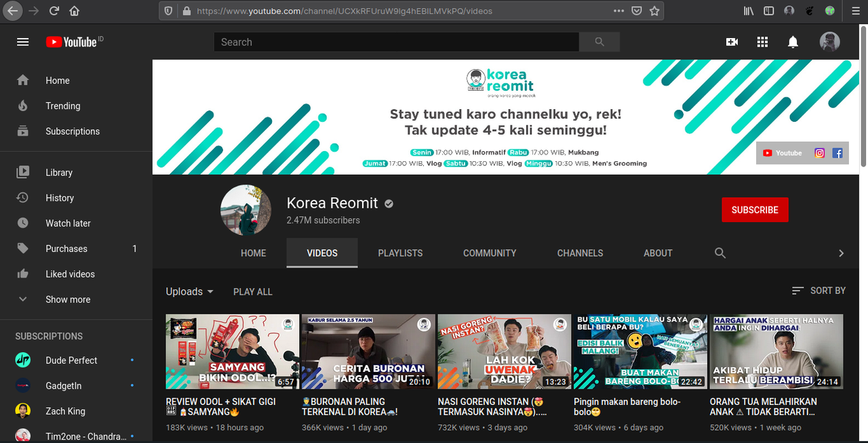Viewport: 868px width, 443px height.
Task: Click the red SUBSCRIBE button
Action: [x=755, y=210]
